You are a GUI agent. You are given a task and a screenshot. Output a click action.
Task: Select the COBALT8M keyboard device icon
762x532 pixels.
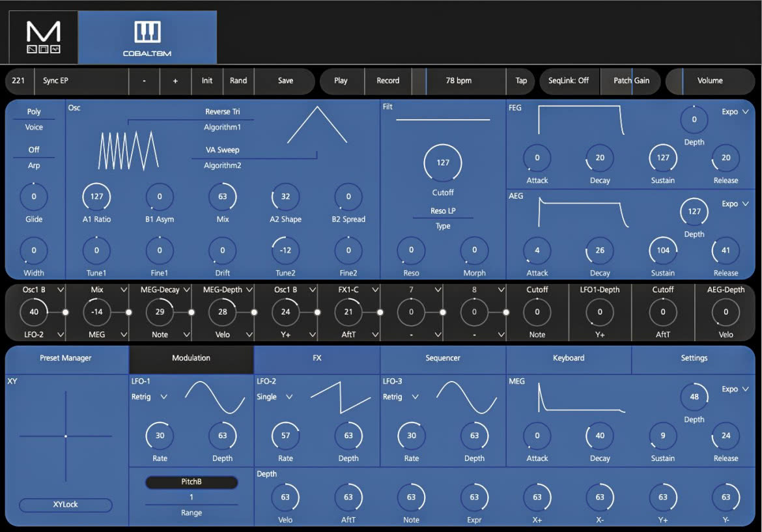coord(147,37)
